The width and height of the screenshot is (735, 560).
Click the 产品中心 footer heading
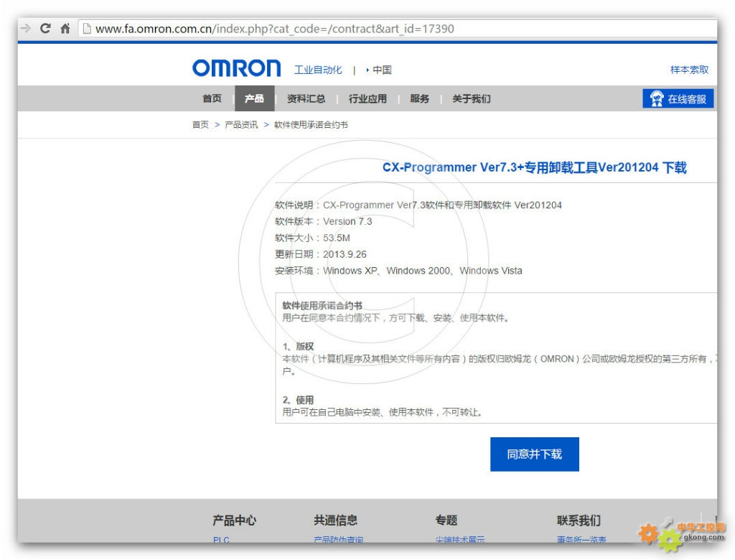[235, 520]
